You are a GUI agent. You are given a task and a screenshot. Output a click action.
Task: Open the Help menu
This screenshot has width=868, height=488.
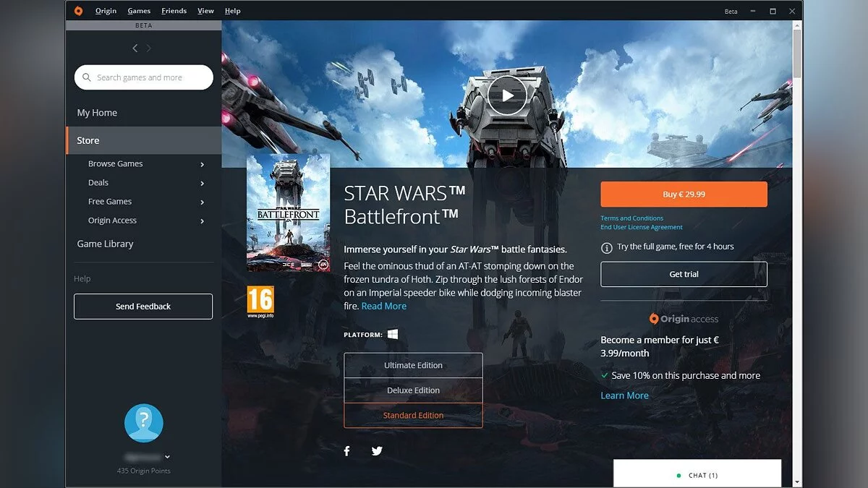232,11
